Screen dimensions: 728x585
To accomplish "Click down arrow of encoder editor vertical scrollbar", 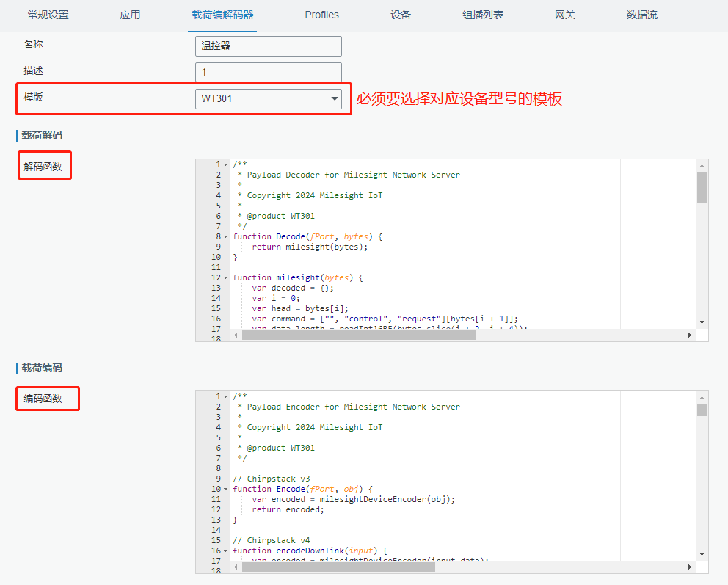I will (x=702, y=554).
